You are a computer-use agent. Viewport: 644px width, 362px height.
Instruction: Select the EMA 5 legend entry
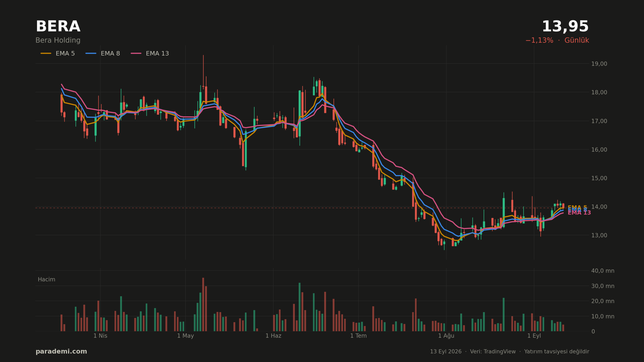coord(58,53)
